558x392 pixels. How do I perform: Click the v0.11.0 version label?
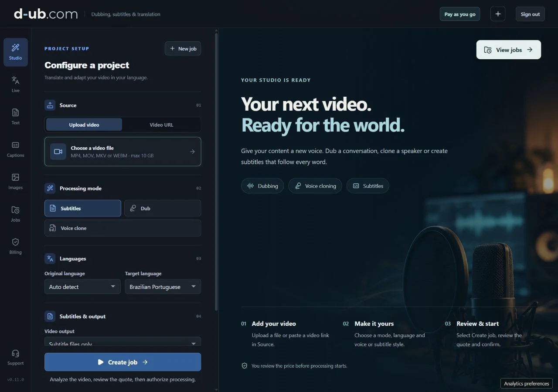coord(16,379)
